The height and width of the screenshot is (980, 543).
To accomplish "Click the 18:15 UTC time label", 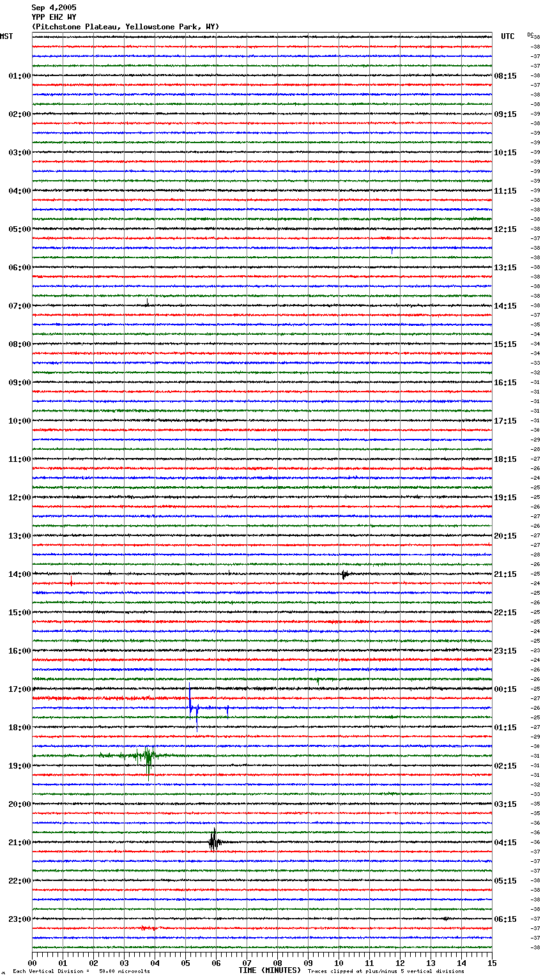I will click(505, 459).
